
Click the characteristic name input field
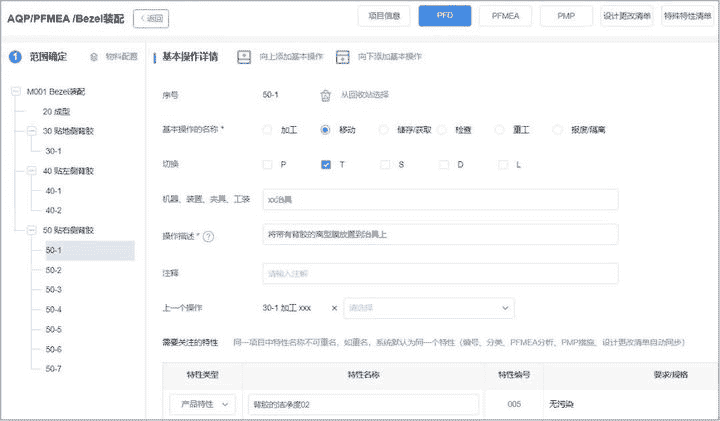pyautogui.click(x=363, y=404)
